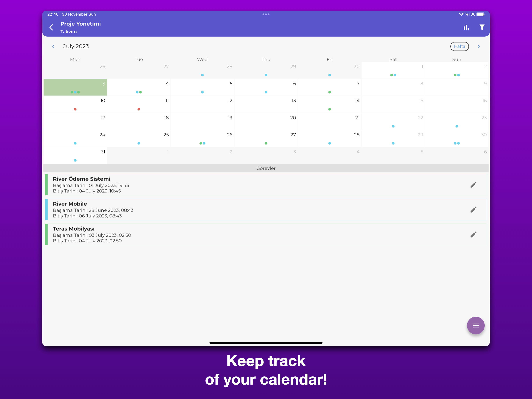Select July 3 highlighted day
This screenshot has height=399, width=532.
coord(75,87)
